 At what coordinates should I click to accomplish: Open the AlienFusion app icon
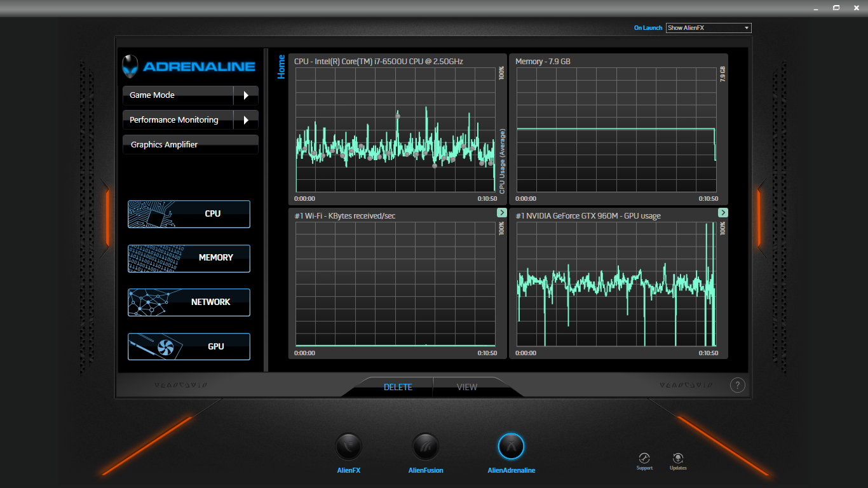pos(426,447)
